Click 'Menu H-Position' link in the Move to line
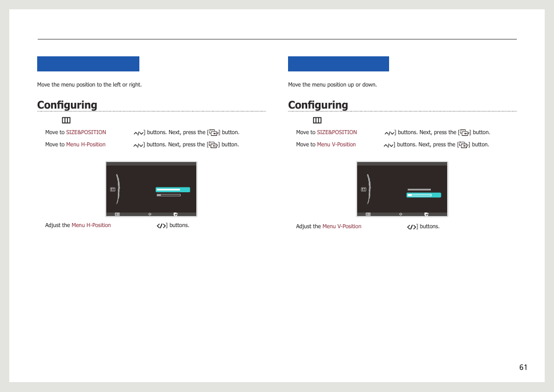 [85, 145]
